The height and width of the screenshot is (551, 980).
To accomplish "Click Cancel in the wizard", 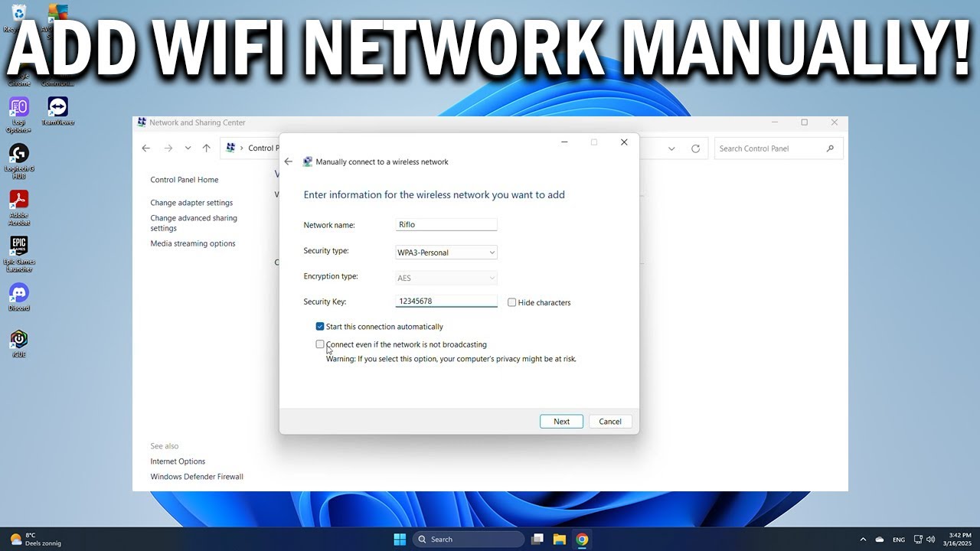I will pyautogui.click(x=610, y=422).
